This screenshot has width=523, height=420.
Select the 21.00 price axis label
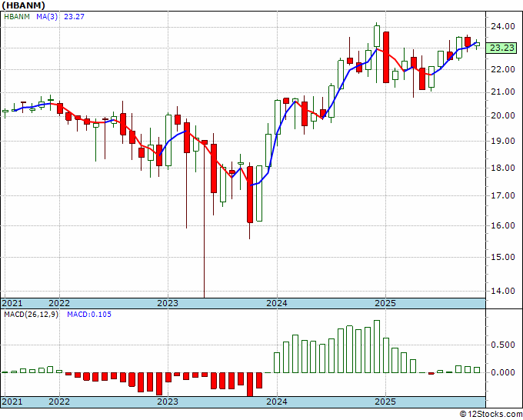click(x=503, y=92)
